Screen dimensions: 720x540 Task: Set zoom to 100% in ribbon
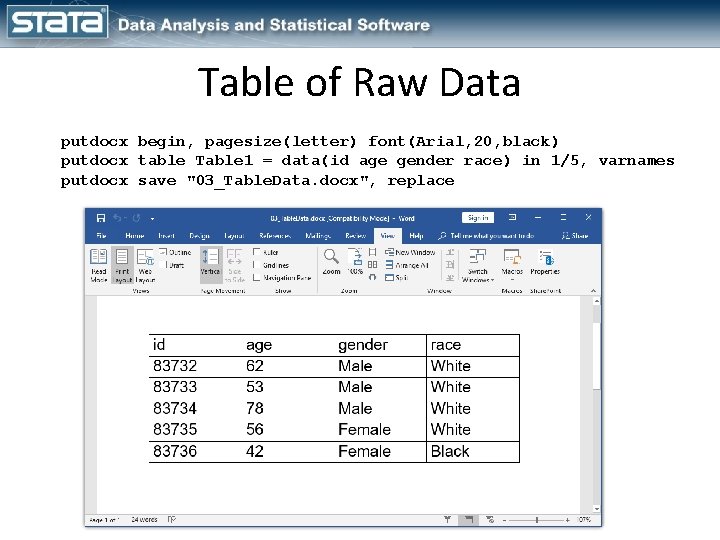coord(355,262)
